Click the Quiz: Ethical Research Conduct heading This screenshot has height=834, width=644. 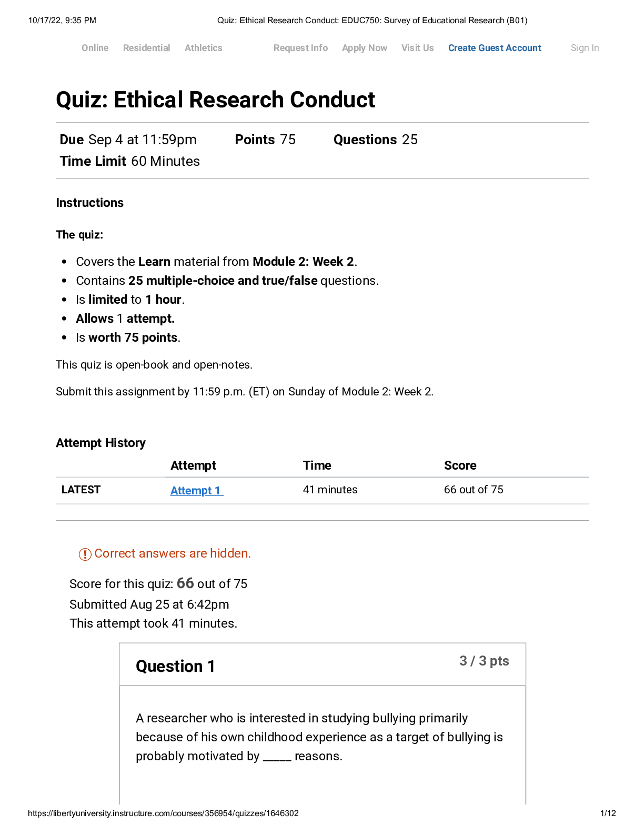coord(215,100)
